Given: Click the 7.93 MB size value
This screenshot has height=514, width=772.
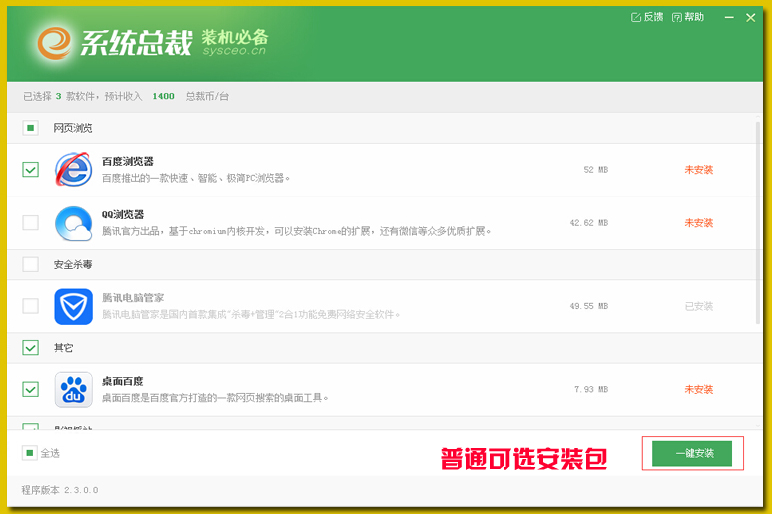Looking at the screenshot, I should click(591, 389).
